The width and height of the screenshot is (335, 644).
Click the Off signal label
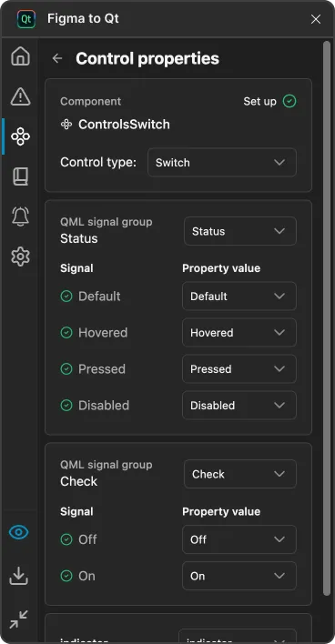click(87, 539)
